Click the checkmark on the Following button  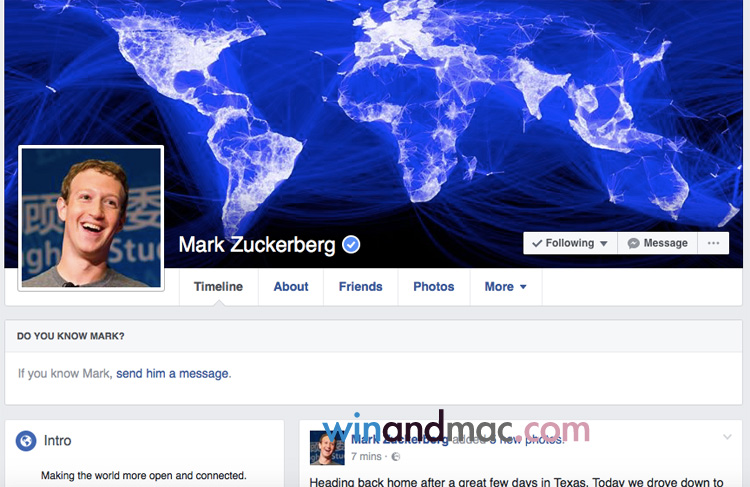click(x=537, y=244)
